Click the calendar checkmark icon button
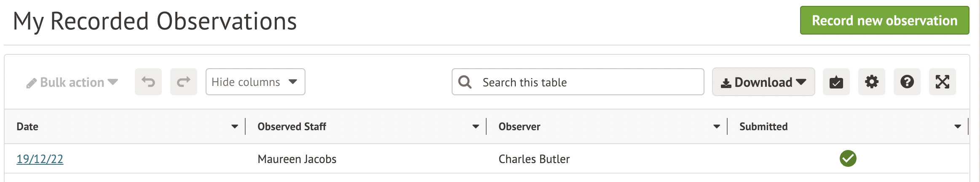This screenshot has height=182, width=980. click(836, 82)
